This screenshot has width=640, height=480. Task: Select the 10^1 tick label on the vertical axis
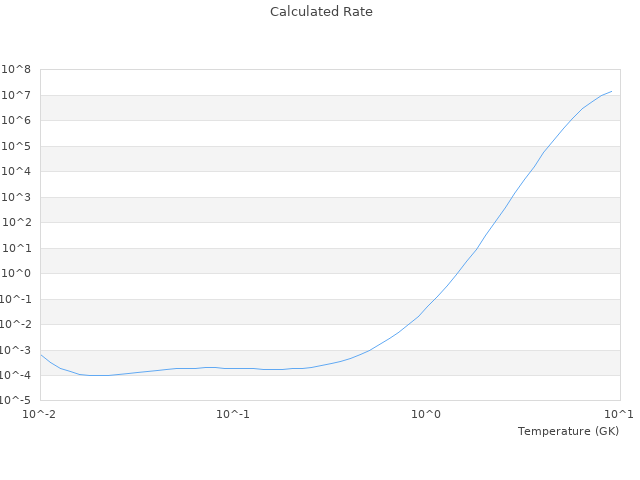16,248
